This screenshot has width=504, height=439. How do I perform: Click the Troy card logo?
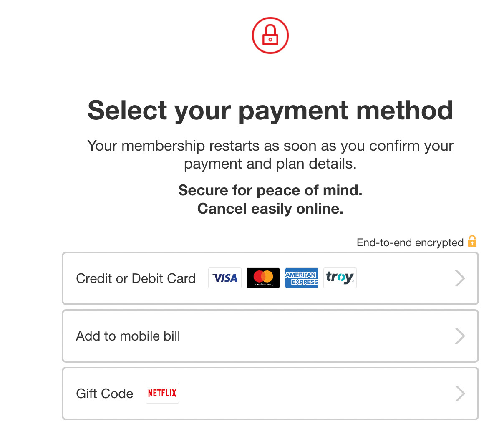(x=340, y=278)
